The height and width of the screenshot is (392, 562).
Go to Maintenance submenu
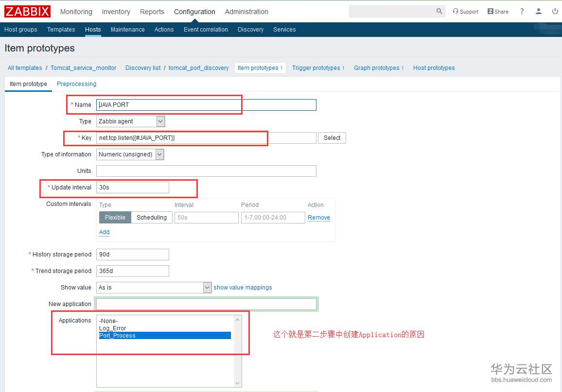pyautogui.click(x=127, y=29)
